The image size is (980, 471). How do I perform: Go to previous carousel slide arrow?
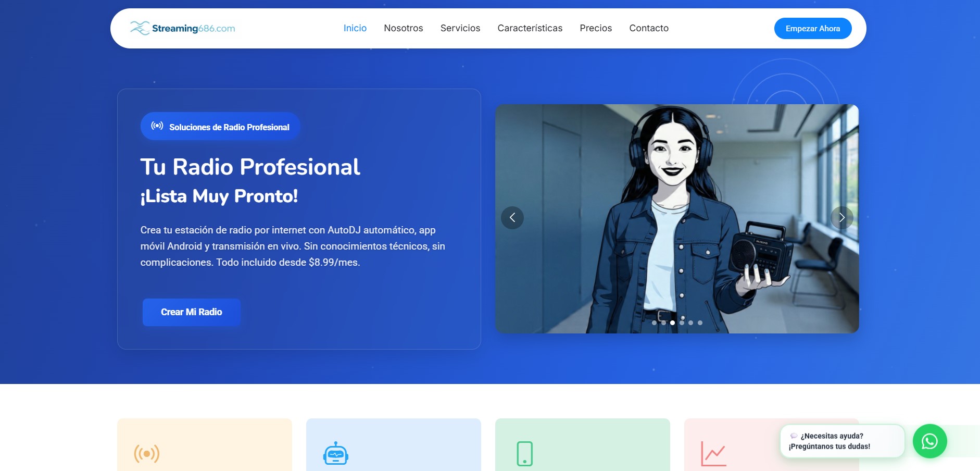pos(512,218)
